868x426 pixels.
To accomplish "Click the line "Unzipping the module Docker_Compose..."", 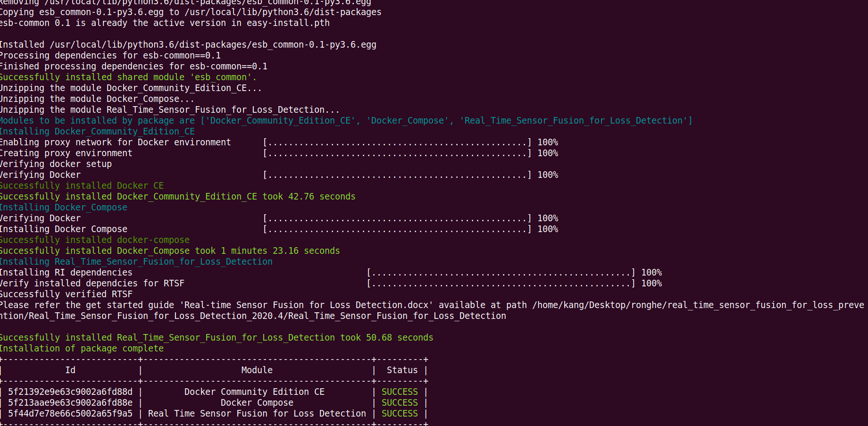I will click(x=97, y=99).
